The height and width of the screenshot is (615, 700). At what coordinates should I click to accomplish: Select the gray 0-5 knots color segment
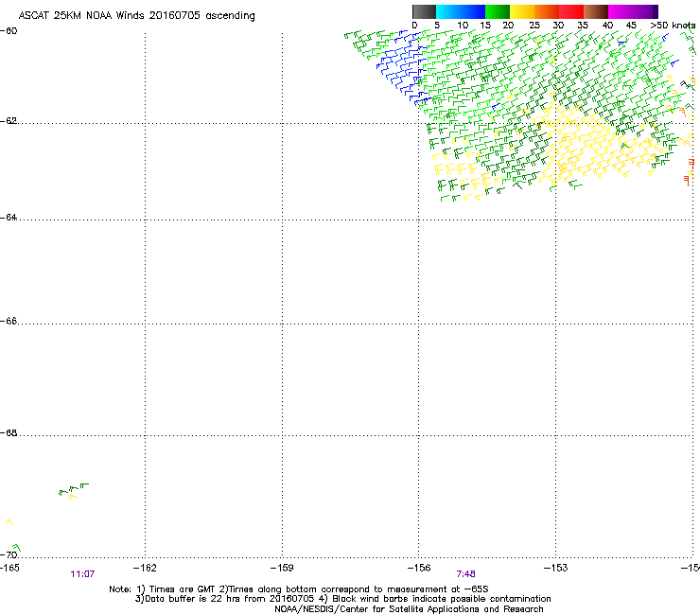(424, 11)
